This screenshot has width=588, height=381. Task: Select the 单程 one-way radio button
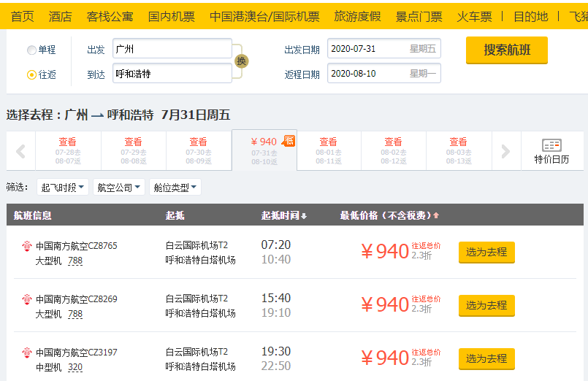31,50
